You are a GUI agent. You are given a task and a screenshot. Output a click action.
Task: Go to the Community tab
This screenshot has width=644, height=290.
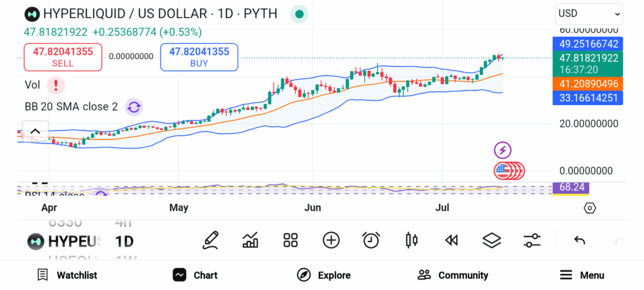pos(453,275)
